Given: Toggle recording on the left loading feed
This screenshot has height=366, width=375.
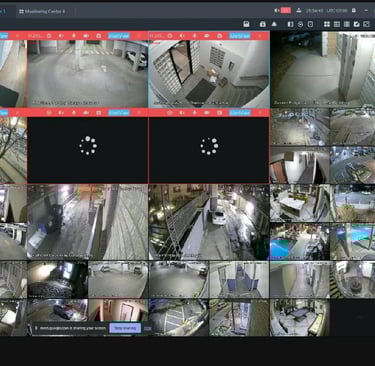Looking at the screenshot, I should pyautogui.click(x=86, y=113).
